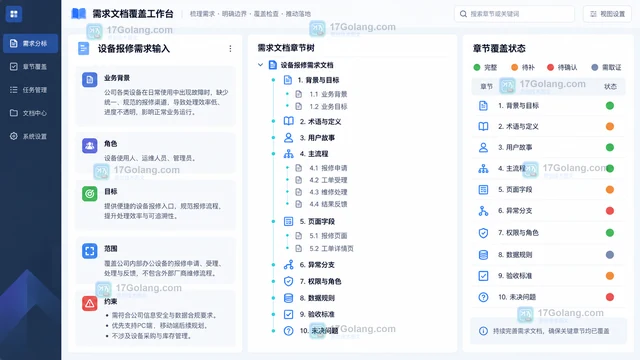Click the book icon of 2. 术语与定义 in tree
640x360 pixels.
(x=288, y=121)
